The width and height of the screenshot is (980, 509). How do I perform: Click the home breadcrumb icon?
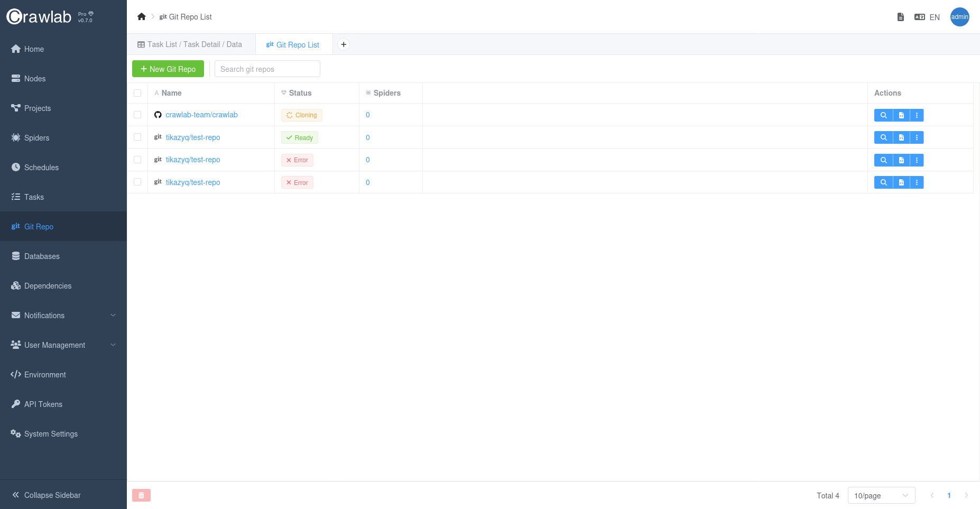pyautogui.click(x=141, y=17)
